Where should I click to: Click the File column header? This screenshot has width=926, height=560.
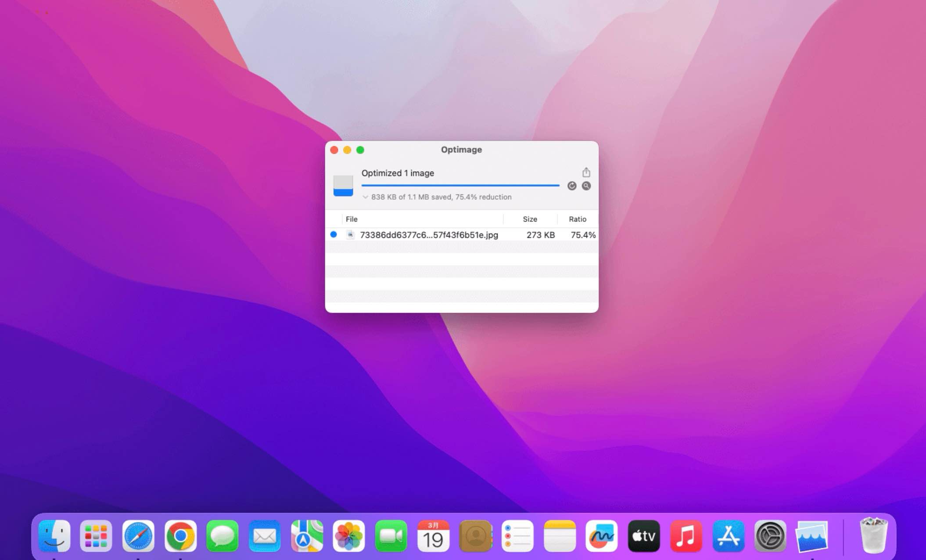[x=351, y=219]
